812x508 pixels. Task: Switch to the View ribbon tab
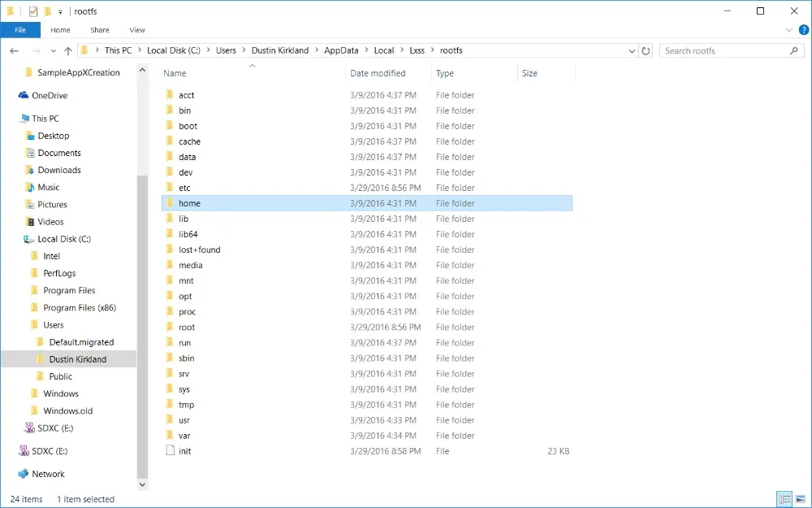click(x=137, y=30)
